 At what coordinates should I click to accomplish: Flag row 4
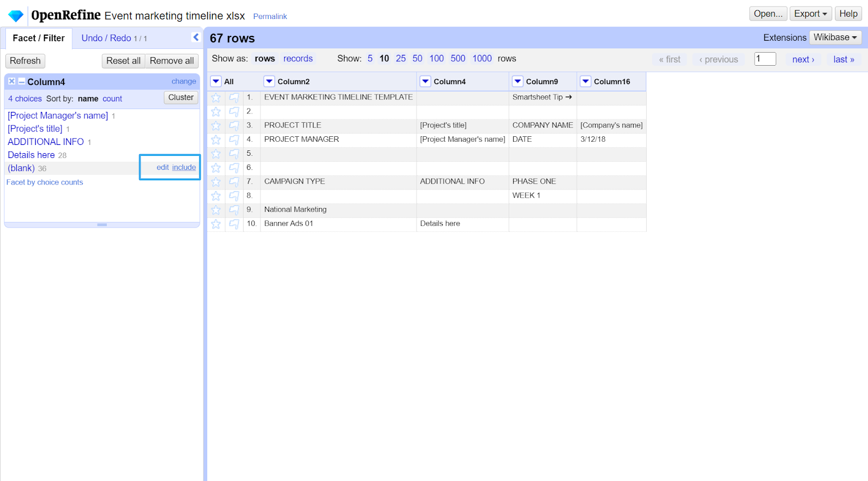coord(234,140)
